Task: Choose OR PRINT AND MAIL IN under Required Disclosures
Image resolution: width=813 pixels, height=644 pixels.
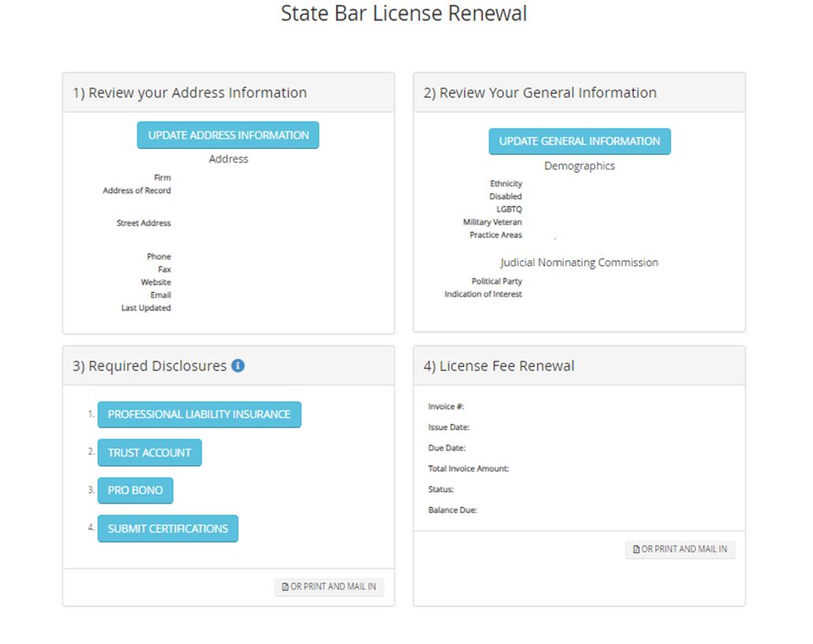Action: click(329, 586)
